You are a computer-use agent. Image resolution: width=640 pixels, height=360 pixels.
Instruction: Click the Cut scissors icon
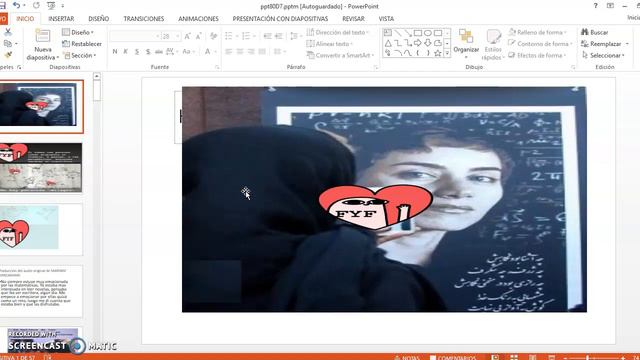(x=8, y=32)
